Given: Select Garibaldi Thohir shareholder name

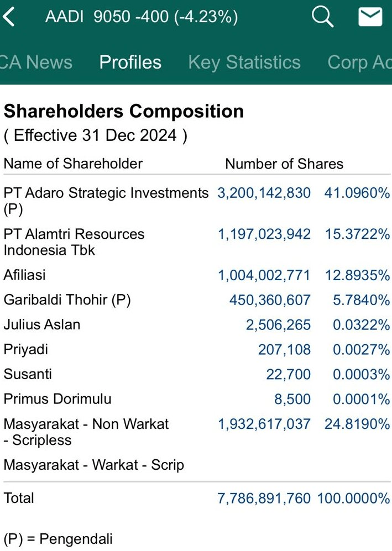Looking at the screenshot, I should (x=67, y=300).
